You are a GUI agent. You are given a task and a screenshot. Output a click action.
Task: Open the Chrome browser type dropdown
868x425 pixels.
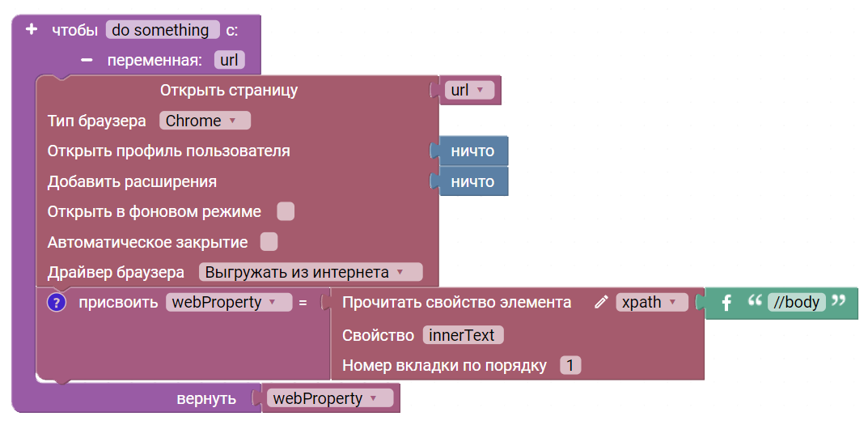[x=205, y=121]
